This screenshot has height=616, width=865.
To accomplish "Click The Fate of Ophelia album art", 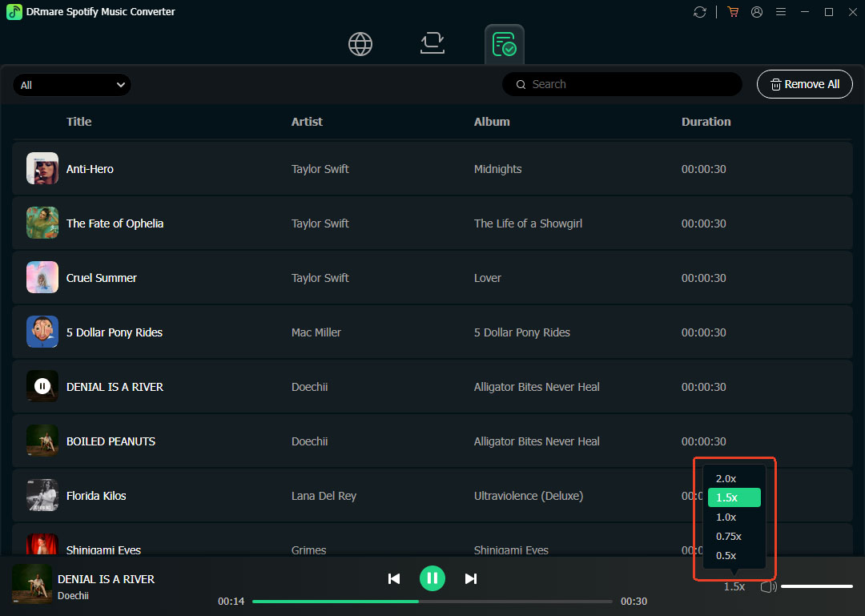I will pos(42,223).
